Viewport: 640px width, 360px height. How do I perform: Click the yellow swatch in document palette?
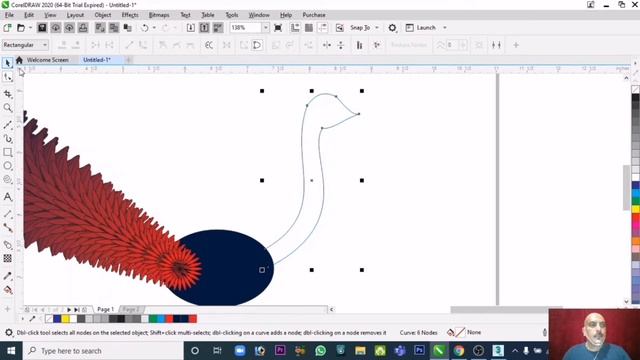click(65, 319)
